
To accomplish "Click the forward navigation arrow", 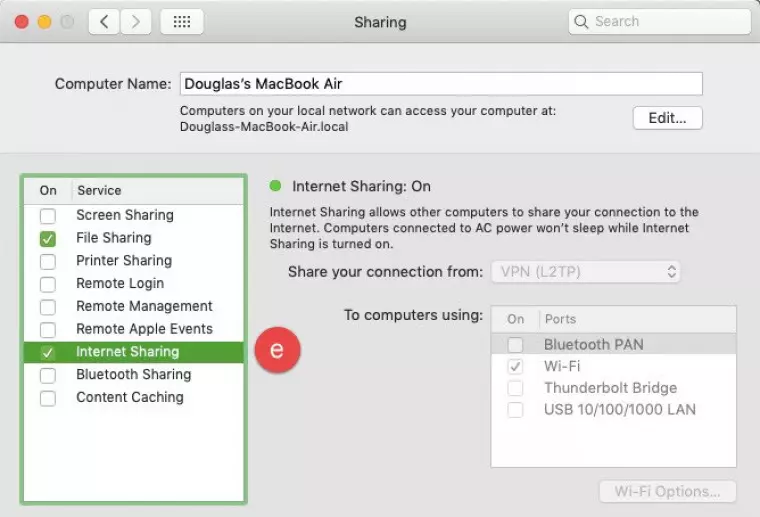I will pos(136,22).
